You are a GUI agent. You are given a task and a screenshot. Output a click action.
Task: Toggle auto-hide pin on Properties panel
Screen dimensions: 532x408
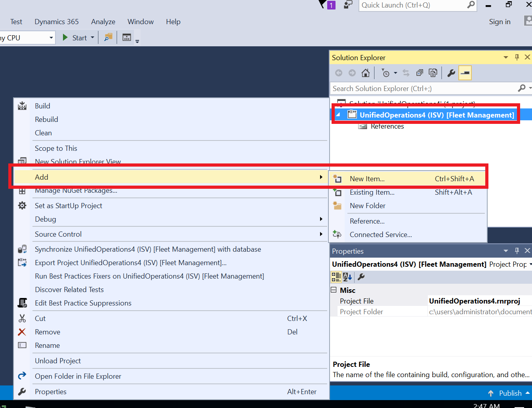click(x=517, y=251)
